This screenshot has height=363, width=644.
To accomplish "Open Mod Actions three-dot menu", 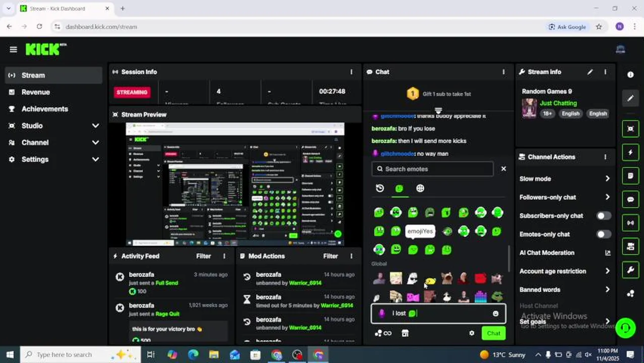I will tap(351, 256).
